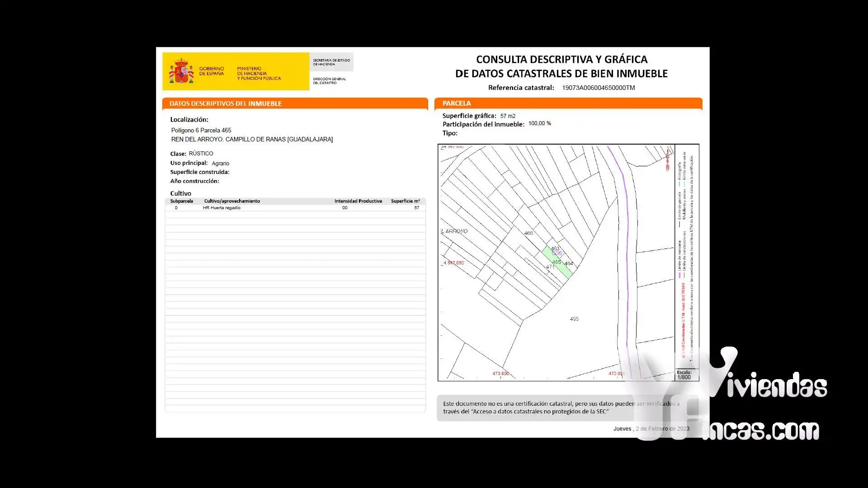Image resolution: width=868 pixels, height=488 pixels.
Task: Click the red "473.800" coordinate label
Action: [x=500, y=374]
